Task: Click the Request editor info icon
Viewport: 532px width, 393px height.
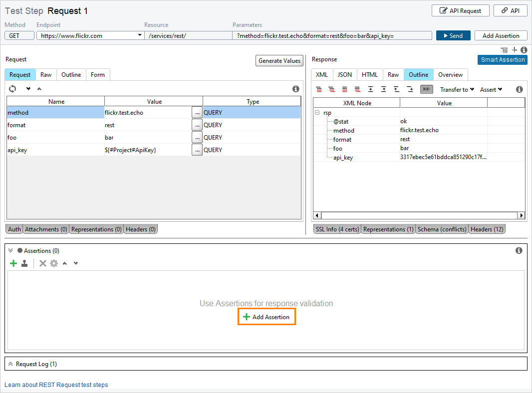Action: pyautogui.click(x=296, y=89)
